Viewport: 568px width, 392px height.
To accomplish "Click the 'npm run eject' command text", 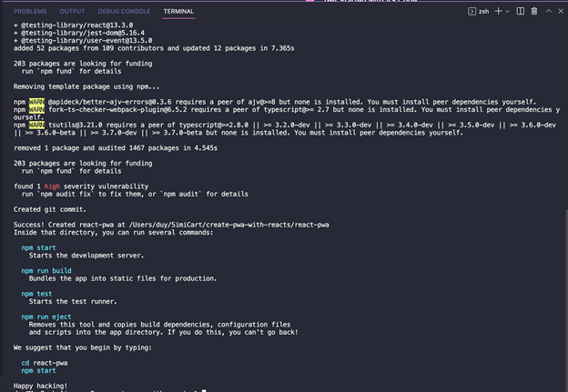I will click(x=46, y=317).
